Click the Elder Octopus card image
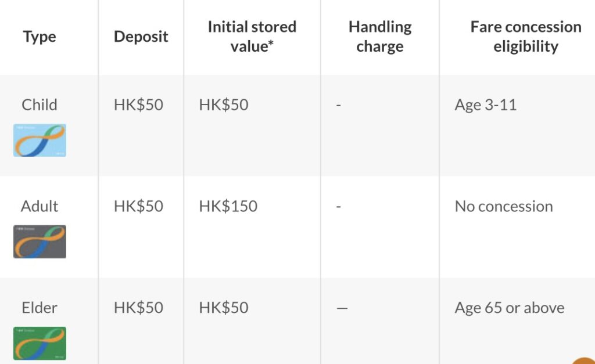This screenshot has height=364, width=595. pyautogui.click(x=40, y=343)
